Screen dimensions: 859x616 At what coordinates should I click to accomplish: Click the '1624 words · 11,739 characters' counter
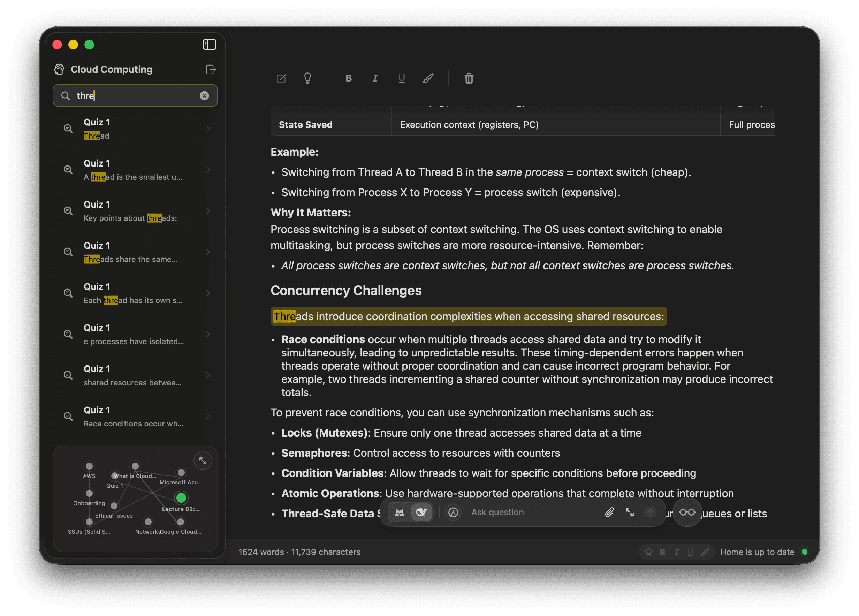tap(299, 552)
